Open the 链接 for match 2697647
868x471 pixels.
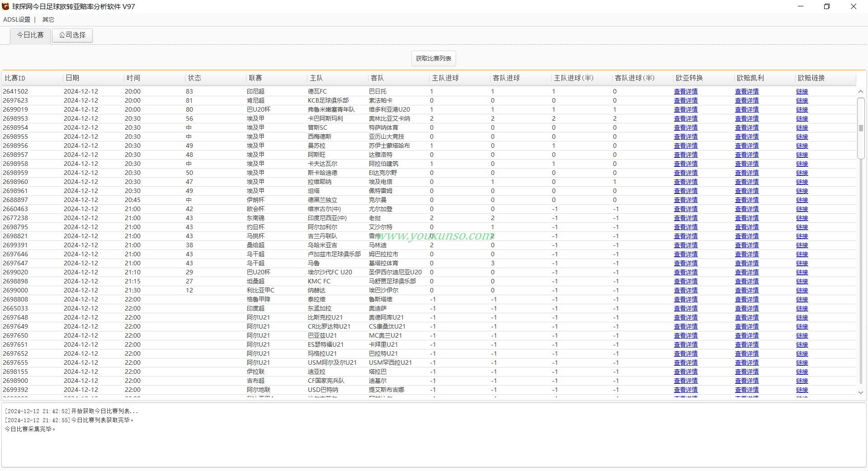pos(802,263)
